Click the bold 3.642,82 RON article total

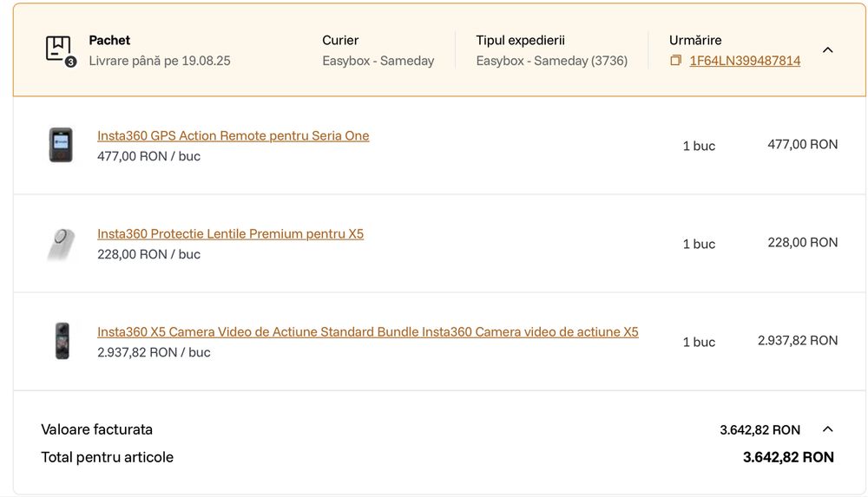coord(788,457)
